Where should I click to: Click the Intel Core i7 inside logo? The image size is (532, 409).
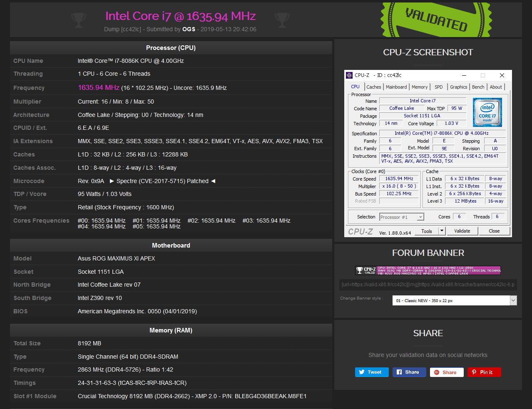(487, 112)
